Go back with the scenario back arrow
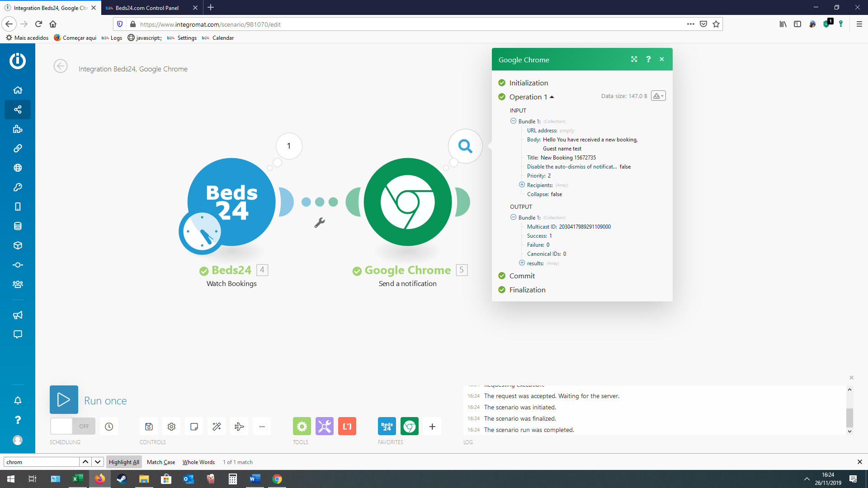 (x=61, y=66)
